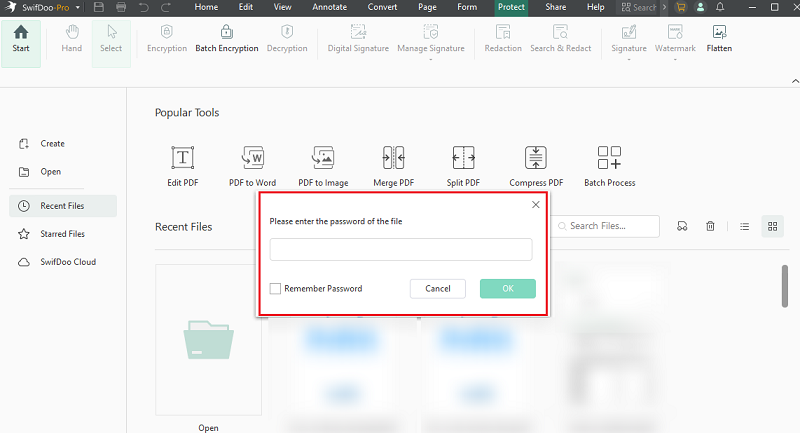Close the password dialog

tap(536, 205)
